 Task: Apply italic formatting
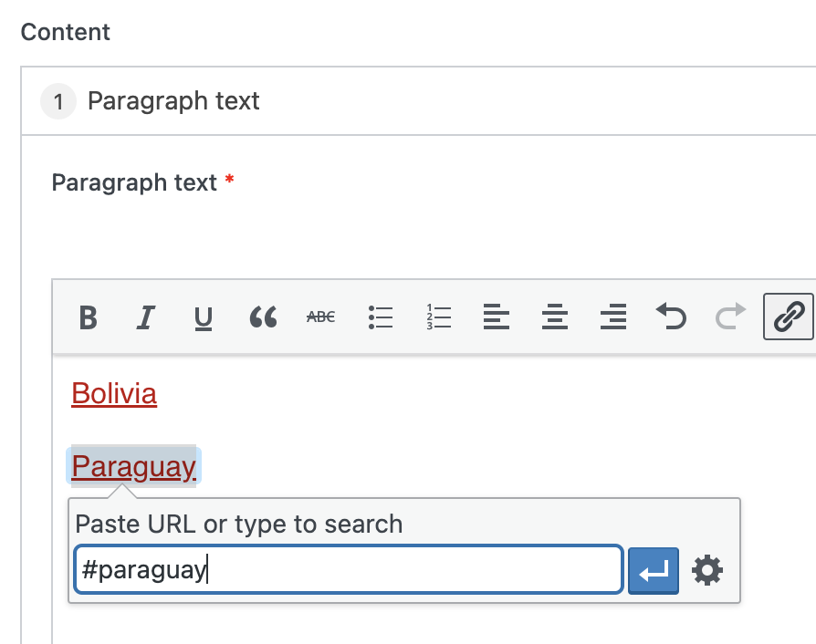pos(145,317)
